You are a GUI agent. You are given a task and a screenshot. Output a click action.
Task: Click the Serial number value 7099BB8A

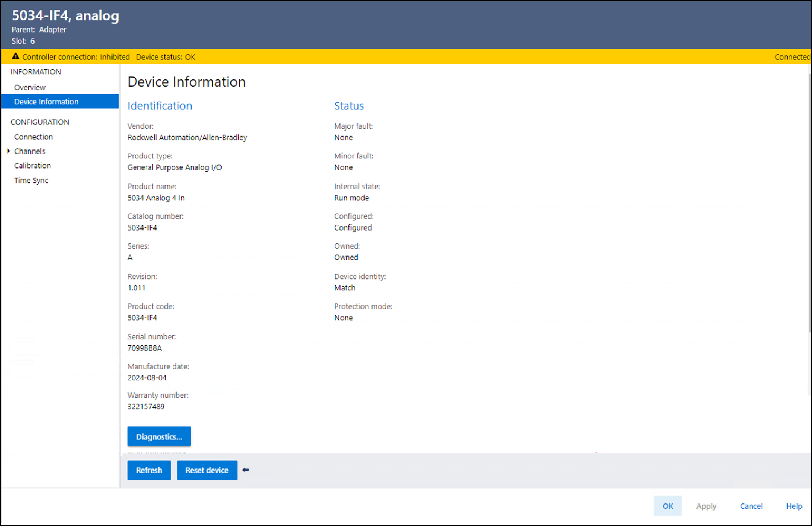(x=144, y=348)
